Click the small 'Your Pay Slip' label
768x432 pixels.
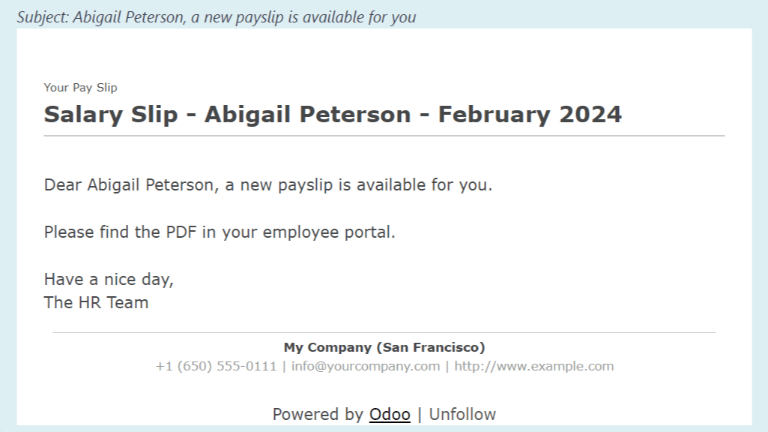[x=80, y=88]
